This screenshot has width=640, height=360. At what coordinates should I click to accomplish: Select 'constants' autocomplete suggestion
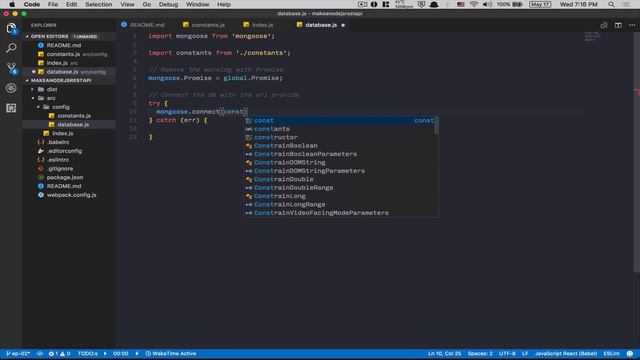pyautogui.click(x=340, y=129)
